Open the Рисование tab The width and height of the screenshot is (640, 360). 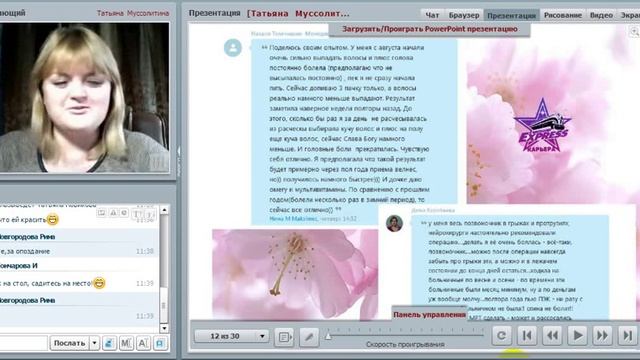tap(563, 15)
